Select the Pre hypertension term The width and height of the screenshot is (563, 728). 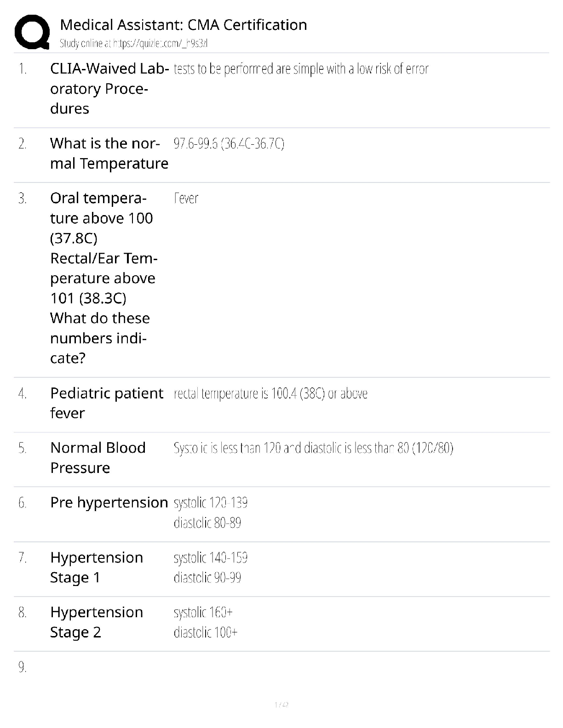109,502
